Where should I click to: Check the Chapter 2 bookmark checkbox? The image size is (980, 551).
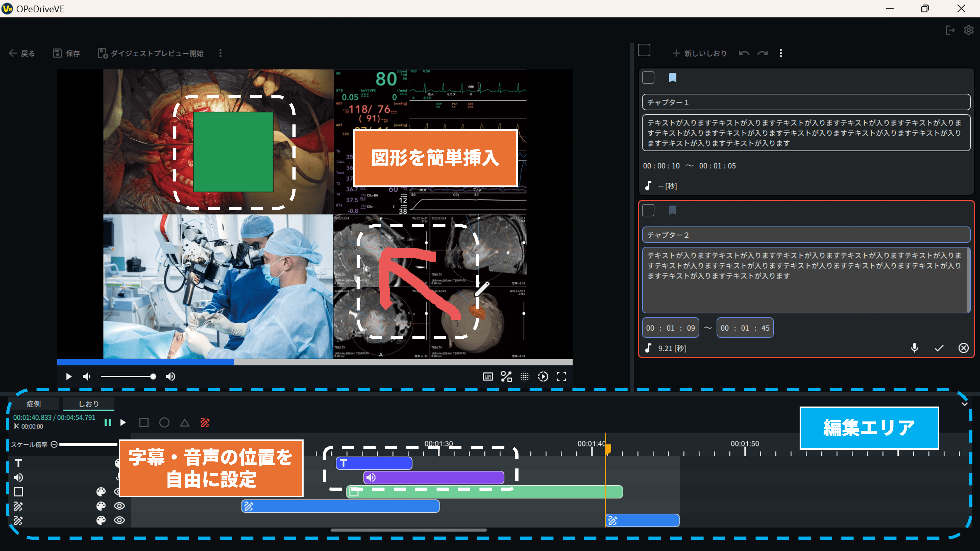(648, 210)
